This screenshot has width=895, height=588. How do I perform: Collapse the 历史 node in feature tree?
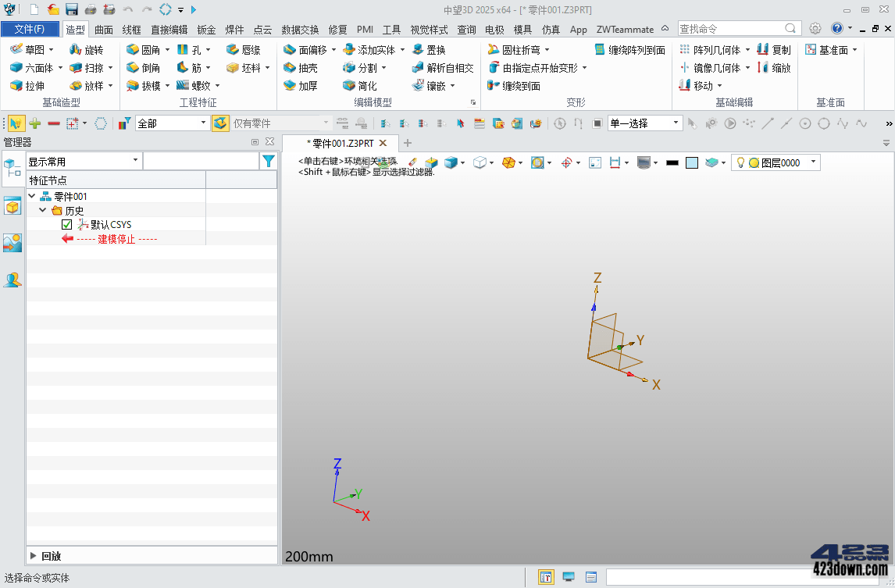[44, 210]
